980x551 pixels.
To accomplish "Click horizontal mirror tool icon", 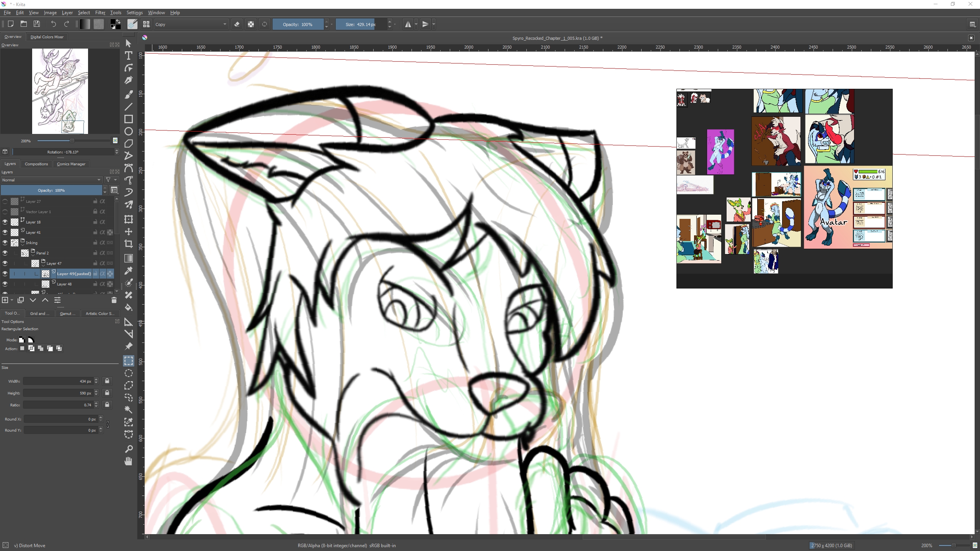I will tap(408, 24).
